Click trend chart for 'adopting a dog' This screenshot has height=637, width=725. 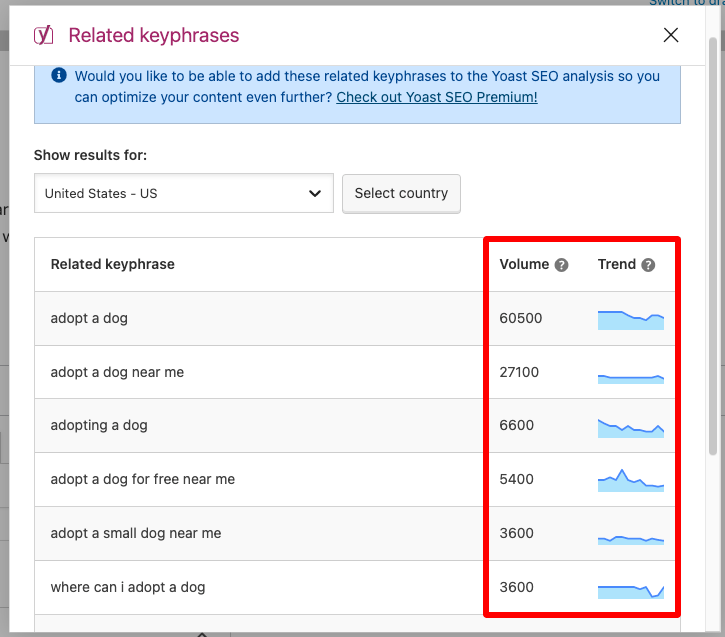[x=631, y=428]
